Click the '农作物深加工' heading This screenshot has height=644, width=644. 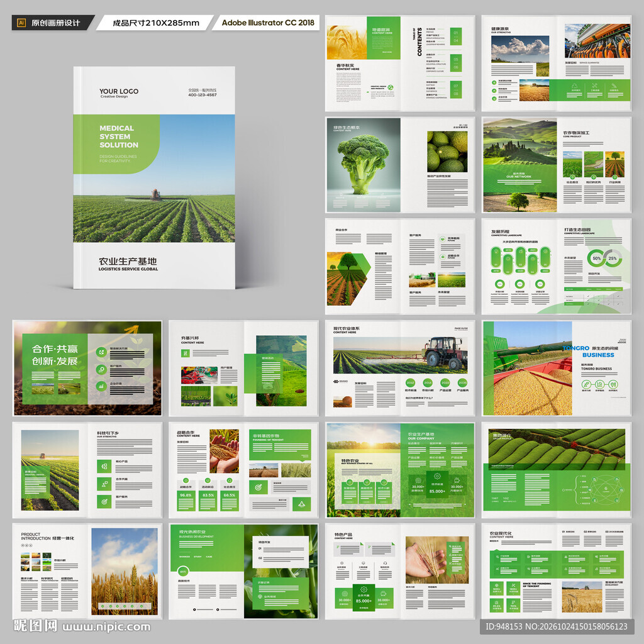576,133
